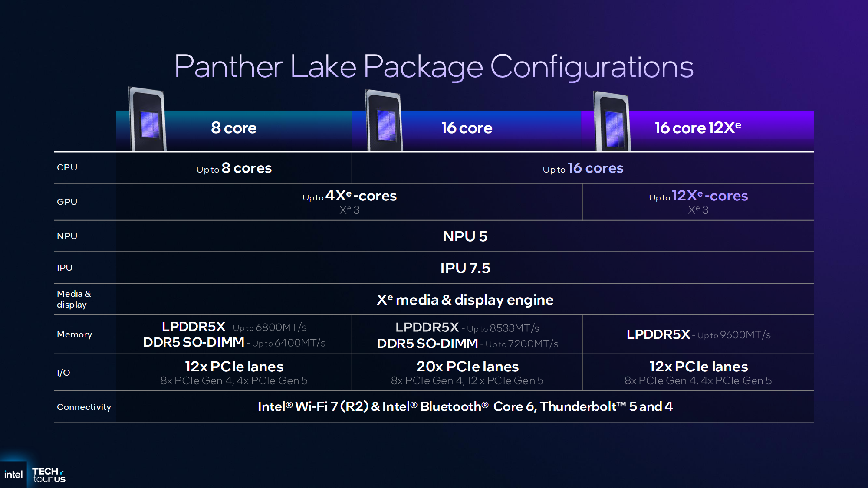The width and height of the screenshot is (868, 488).
Task: Click the Intel logo
Action: 13,475
